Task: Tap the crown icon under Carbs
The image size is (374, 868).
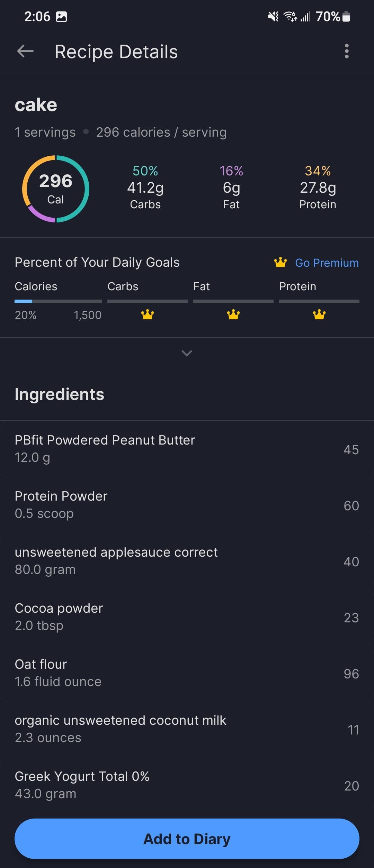Action: [148, 314]
